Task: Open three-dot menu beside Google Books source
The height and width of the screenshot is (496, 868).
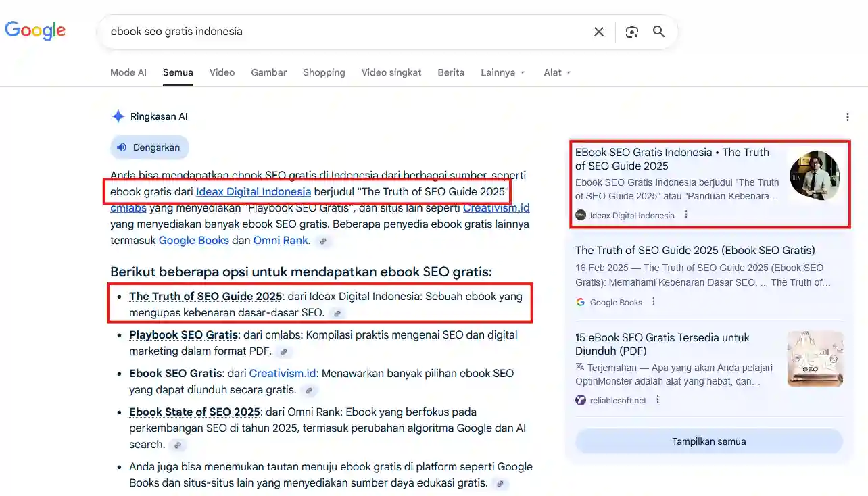Action: pos(654,302)
